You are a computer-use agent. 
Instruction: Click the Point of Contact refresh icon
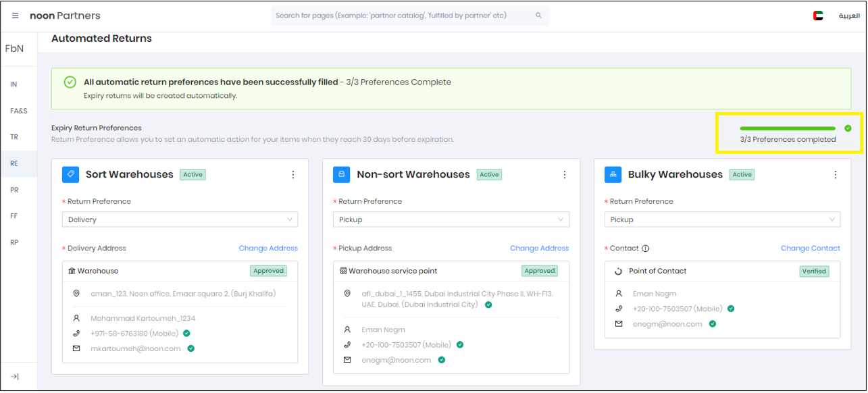(618, 271)
